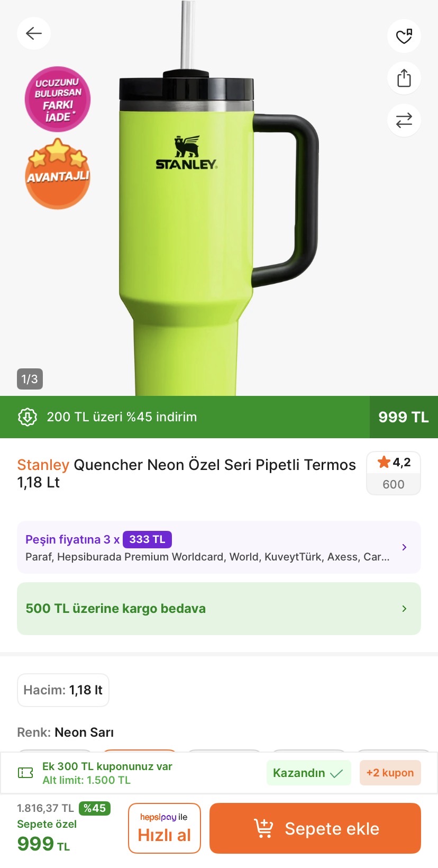
Task: Select the highlighted Neon Sarı color option
Action: pyautogui.click(x=140, y=751)
